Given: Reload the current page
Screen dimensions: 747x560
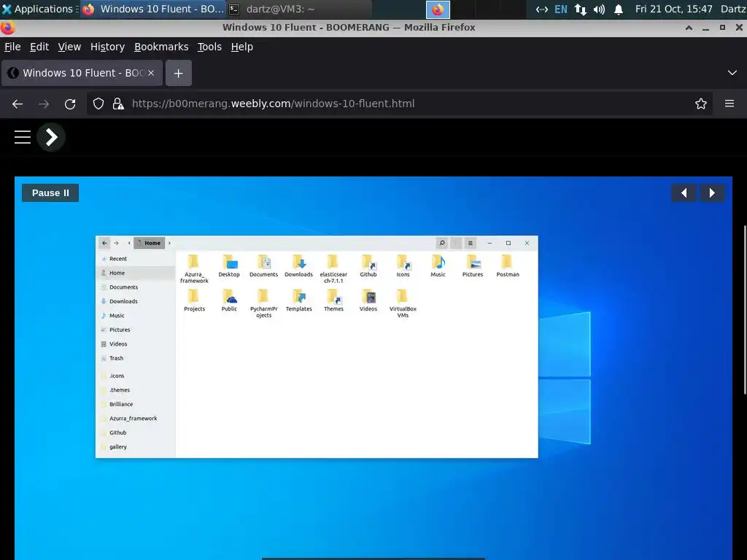Looking at the screenshot, I should pyautogui.click(x=70, y=104).
